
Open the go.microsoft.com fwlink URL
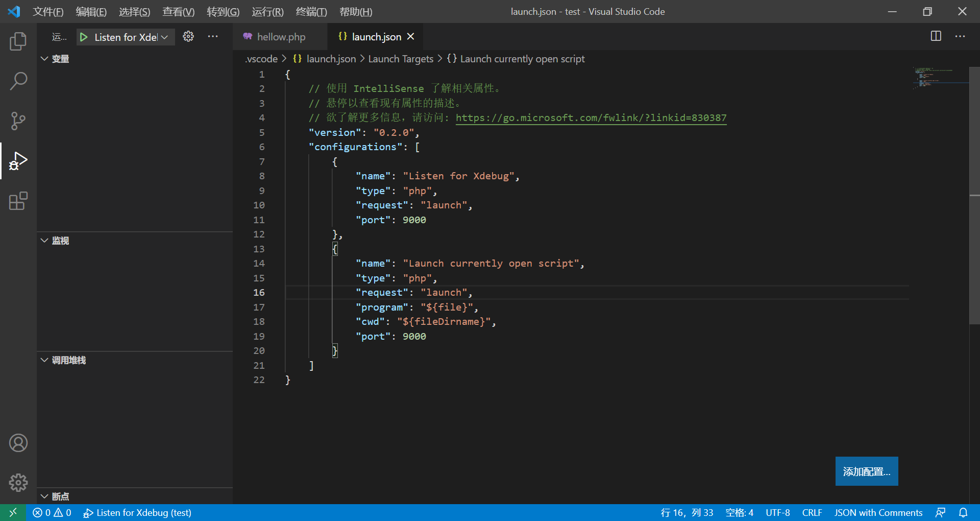[591, 118]
